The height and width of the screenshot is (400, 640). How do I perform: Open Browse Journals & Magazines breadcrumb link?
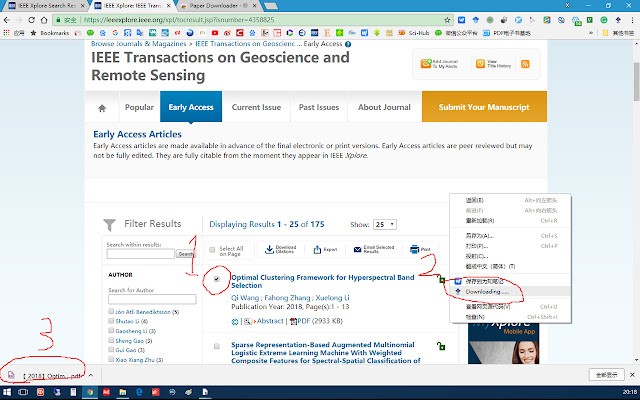pos(138,44)
